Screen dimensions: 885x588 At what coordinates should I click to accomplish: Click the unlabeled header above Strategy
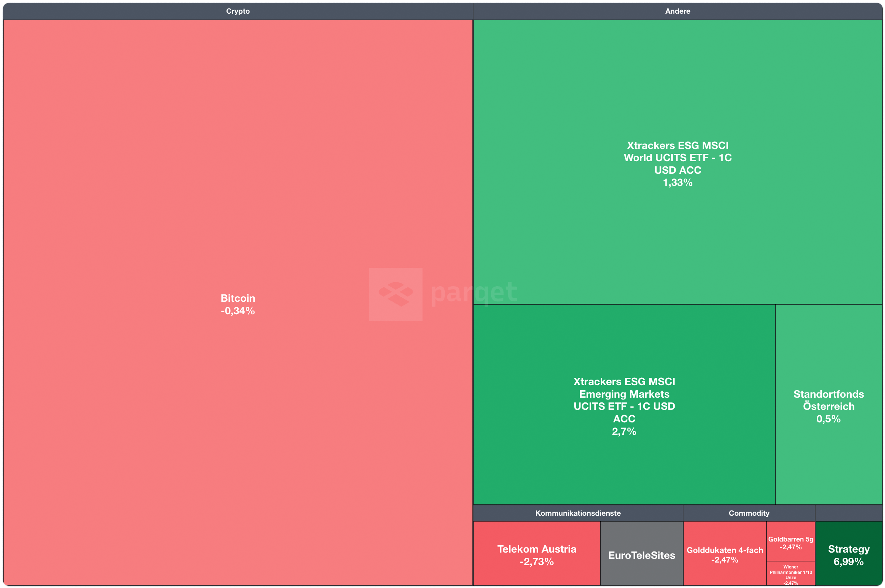point(848,513)
